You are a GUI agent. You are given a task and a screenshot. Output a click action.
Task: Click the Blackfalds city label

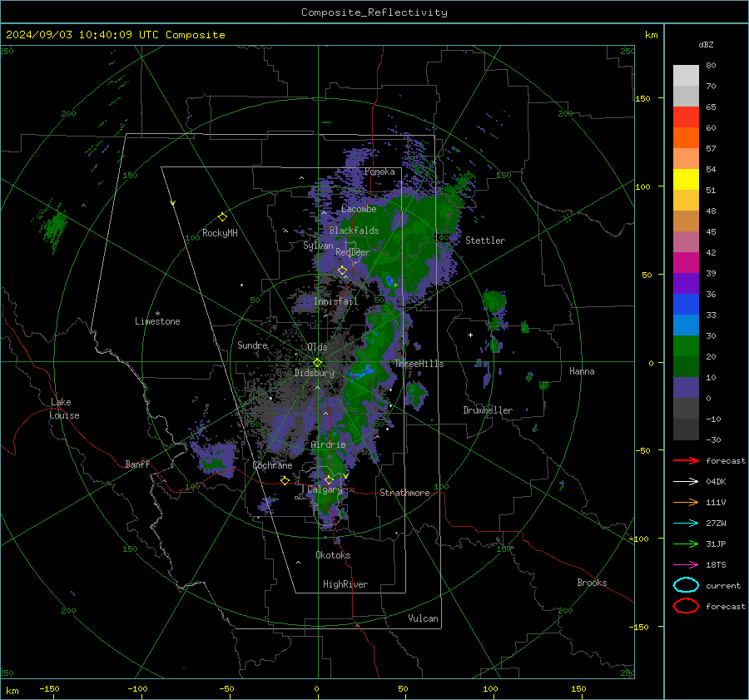click(x=354, y=231)
